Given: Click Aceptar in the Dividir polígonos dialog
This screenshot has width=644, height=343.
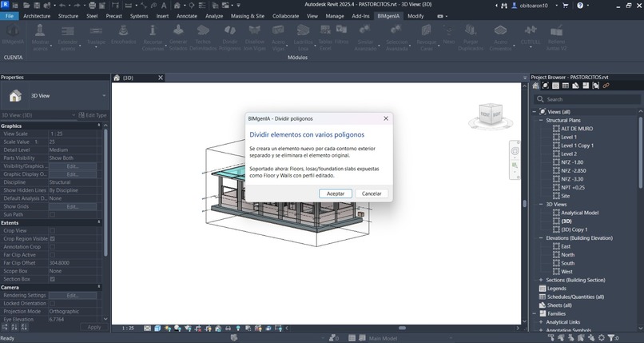Looking at the screenshot, I should [x=335, y=193].
